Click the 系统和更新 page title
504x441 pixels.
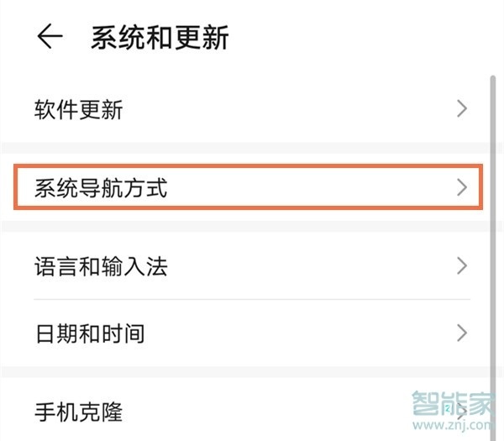coord(160,38)
